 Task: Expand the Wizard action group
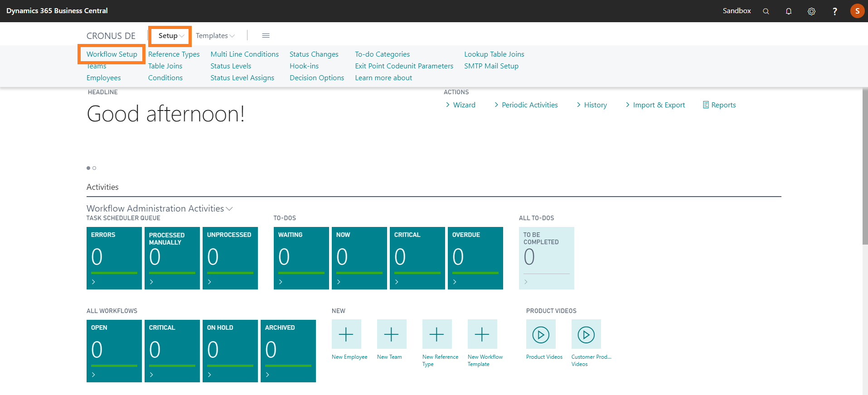pyautogui.click(x=460, y=105)
